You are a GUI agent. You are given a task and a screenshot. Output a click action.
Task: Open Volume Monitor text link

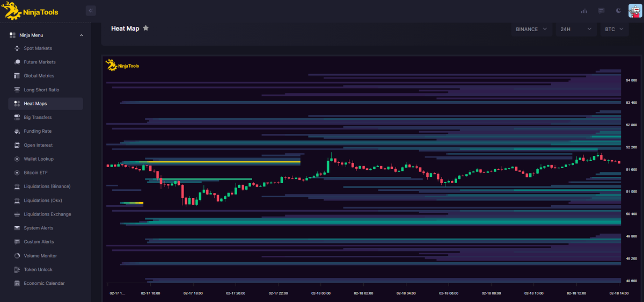40,256
